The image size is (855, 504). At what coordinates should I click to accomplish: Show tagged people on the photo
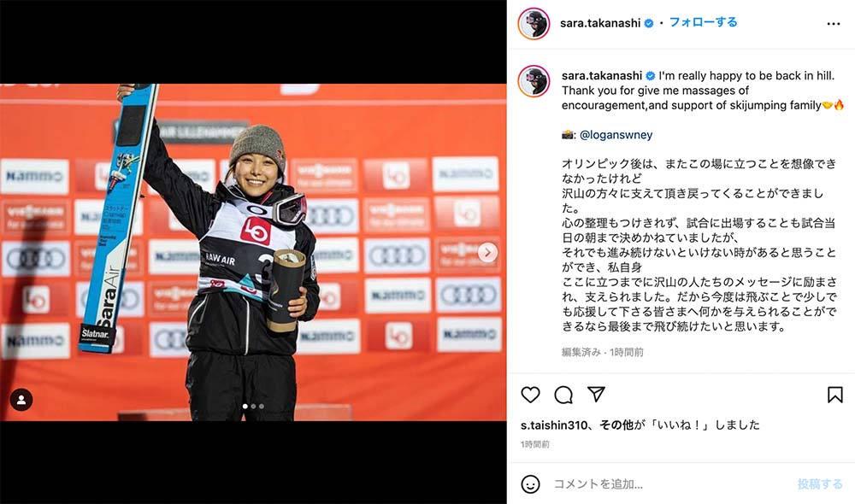[x=21, y=400]
